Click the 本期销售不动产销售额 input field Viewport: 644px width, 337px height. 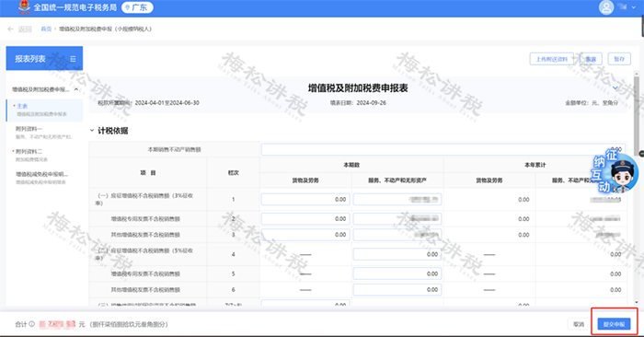coord(443,149)
